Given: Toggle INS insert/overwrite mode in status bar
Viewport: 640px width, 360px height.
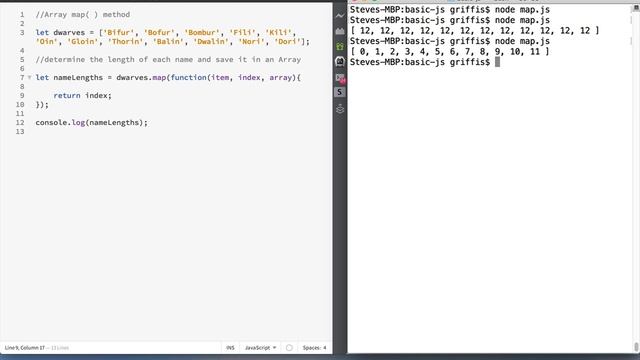Looking at the screenshot, I should coord(230,348).
